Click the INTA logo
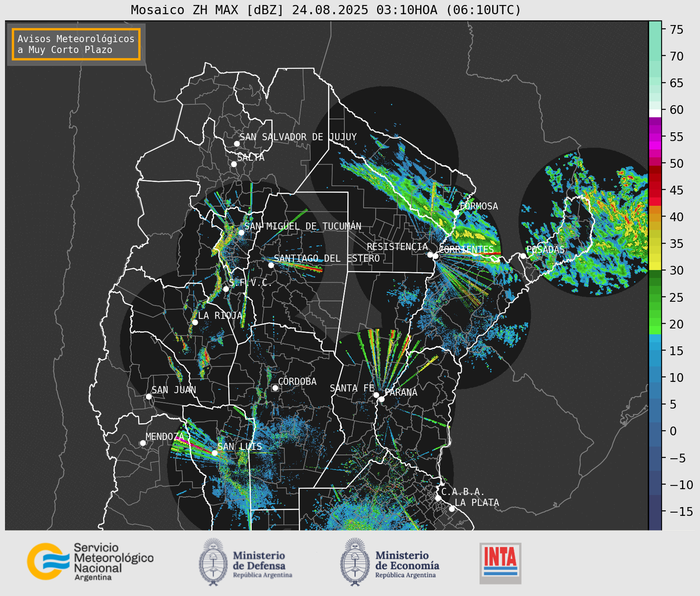Screen dimensions: 700x596 click(x=500, y=563)
